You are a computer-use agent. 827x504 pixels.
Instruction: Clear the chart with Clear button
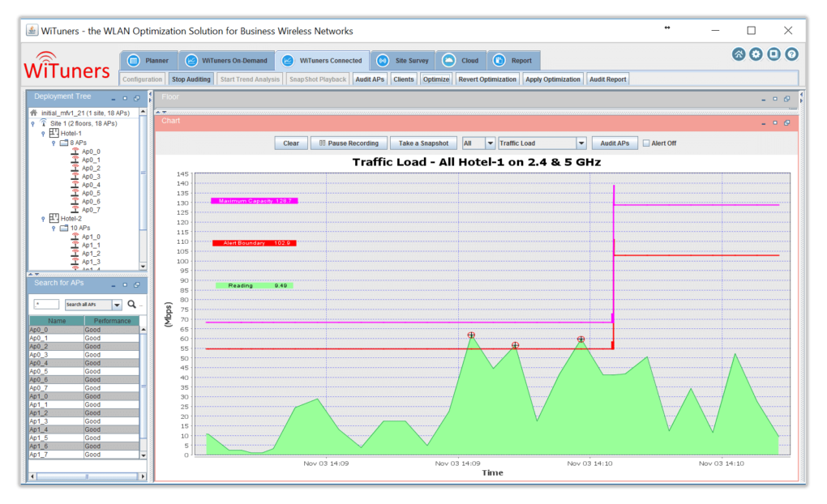point(291,143)
